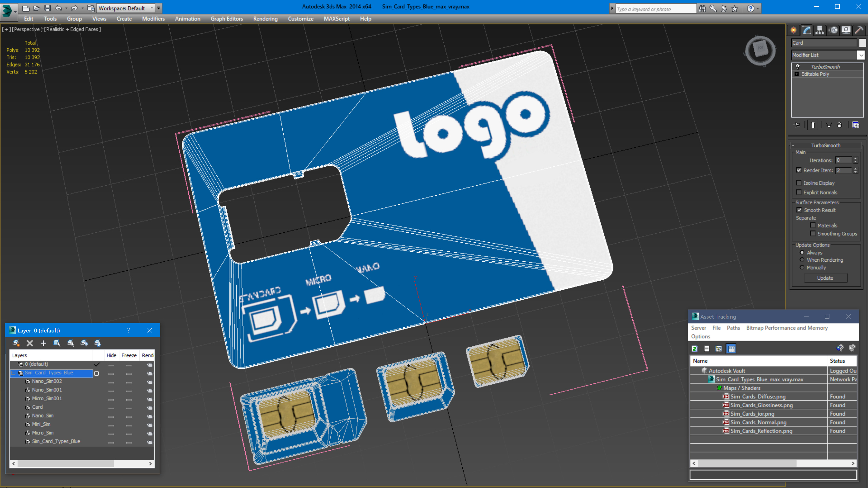Click Tree View icon in Asset Tracking toolbar

pos(719,349)
